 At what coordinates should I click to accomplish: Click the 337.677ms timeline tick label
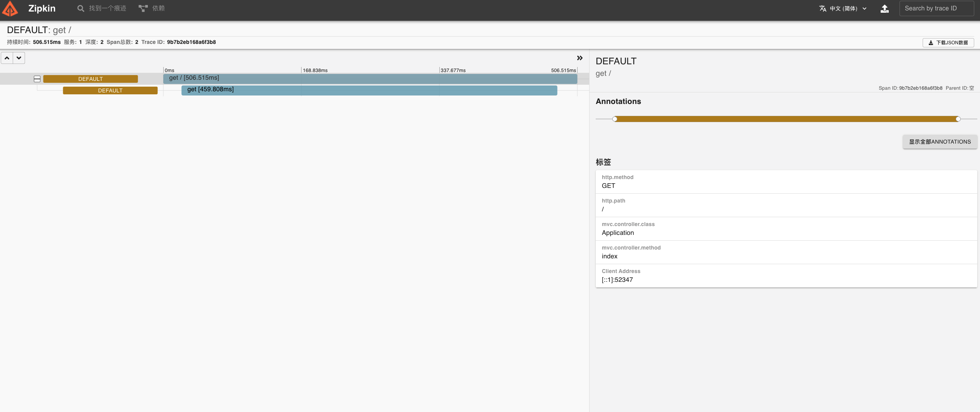[453, 70]
